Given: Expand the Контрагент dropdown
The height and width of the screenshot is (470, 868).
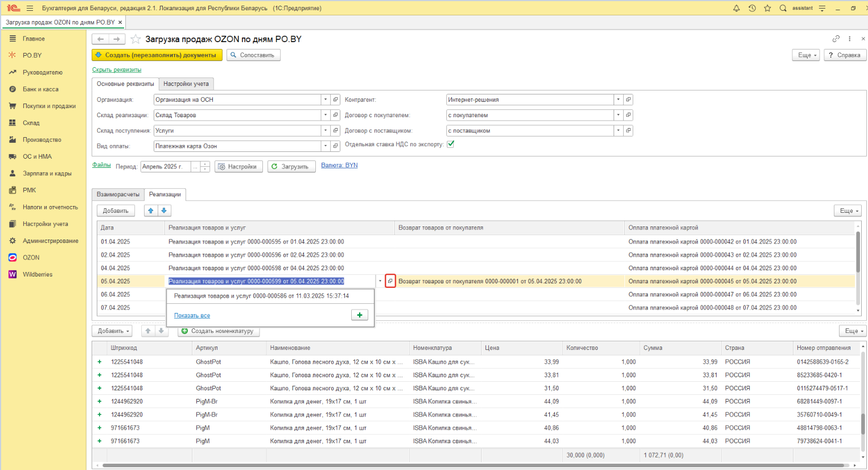Looking at the screenshot, I should tap(618, 100).
